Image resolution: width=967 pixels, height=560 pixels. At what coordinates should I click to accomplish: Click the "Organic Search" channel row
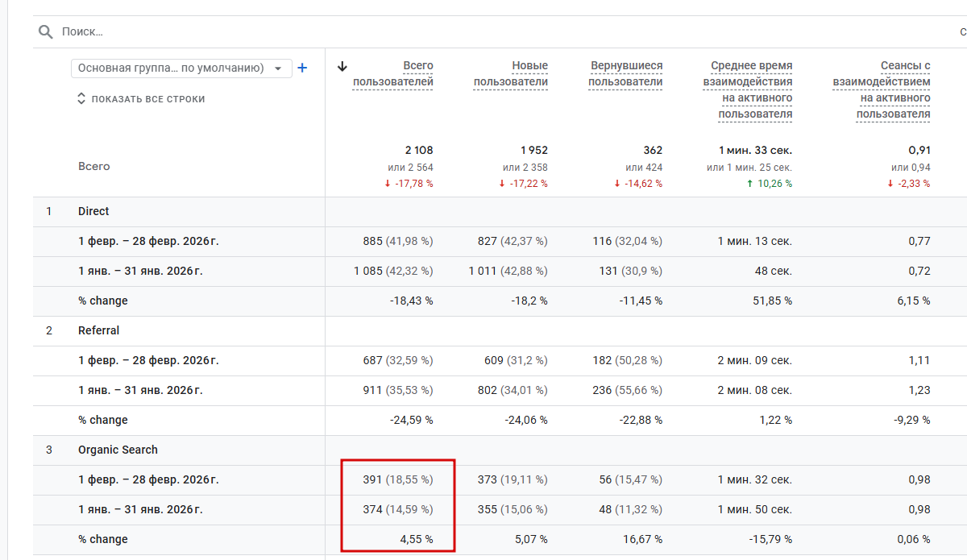point(118,450)
